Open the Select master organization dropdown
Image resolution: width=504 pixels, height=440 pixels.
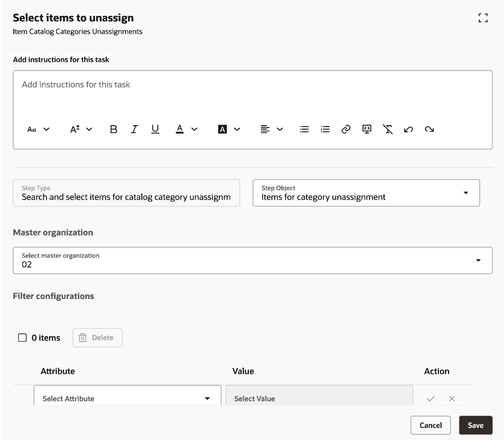pos(478,260)
